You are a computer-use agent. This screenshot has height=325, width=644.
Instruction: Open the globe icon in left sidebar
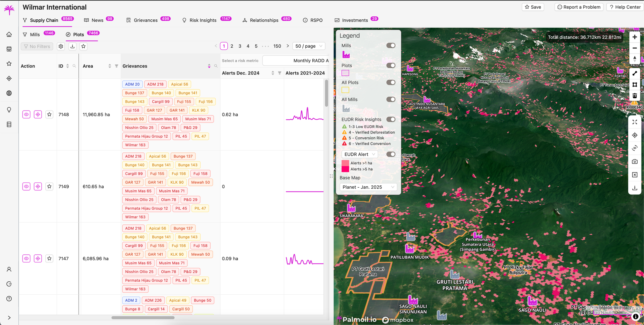point(9,93)
